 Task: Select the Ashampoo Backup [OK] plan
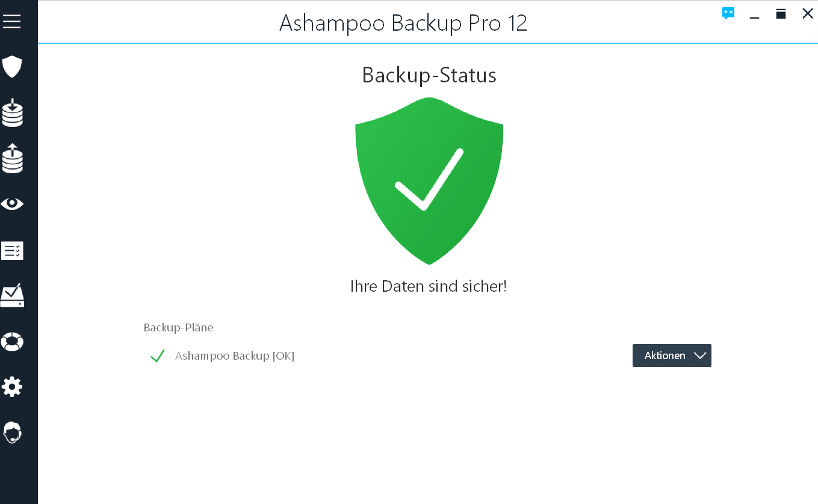(234, 355)
